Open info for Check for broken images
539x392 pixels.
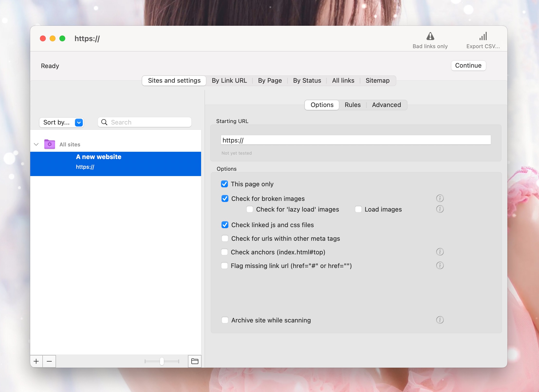(x=440, y=198)
